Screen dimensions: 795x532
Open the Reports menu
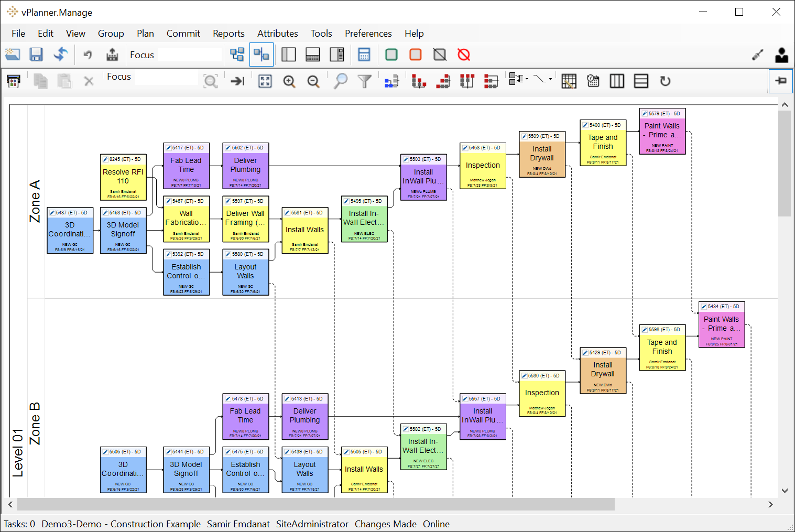[228, 34]
